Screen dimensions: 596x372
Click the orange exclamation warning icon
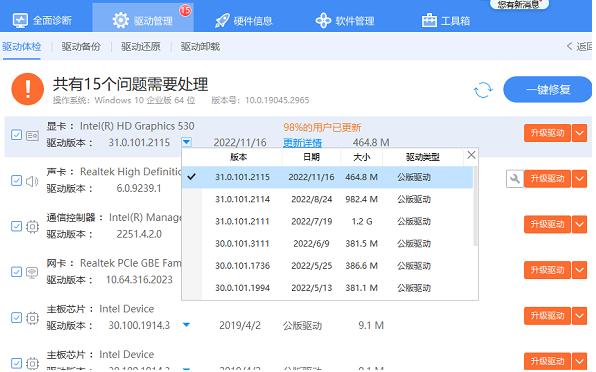tap(28, 89)
